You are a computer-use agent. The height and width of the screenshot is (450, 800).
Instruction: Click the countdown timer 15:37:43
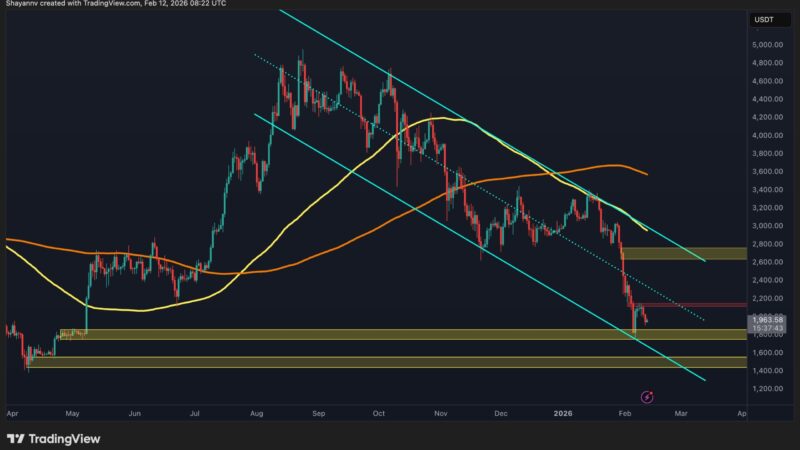767,328
